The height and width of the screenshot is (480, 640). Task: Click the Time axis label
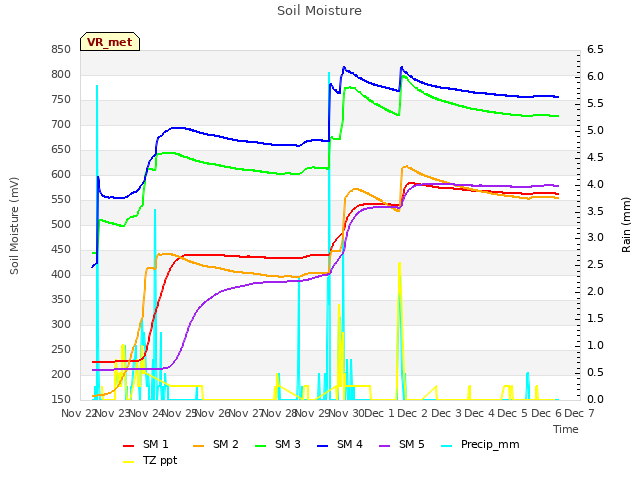point(566,429)
